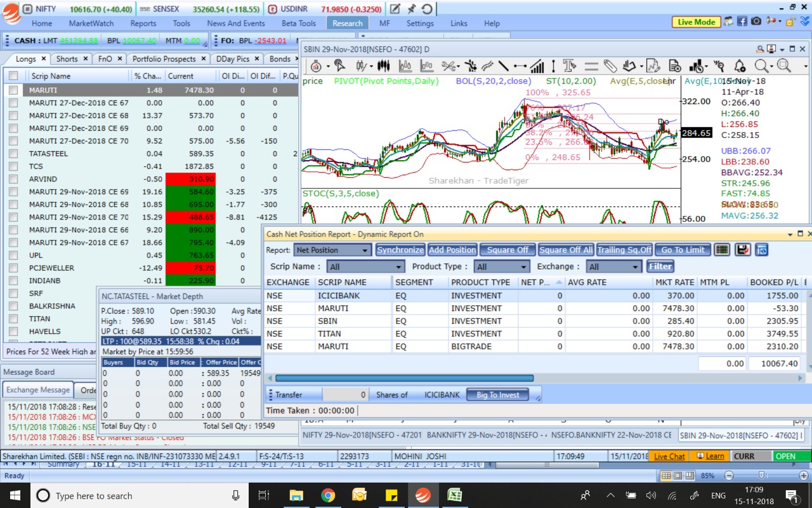This screenshot has width=812, height=508.
Task: Open the Windows Start menu
Action: (15, 495)
